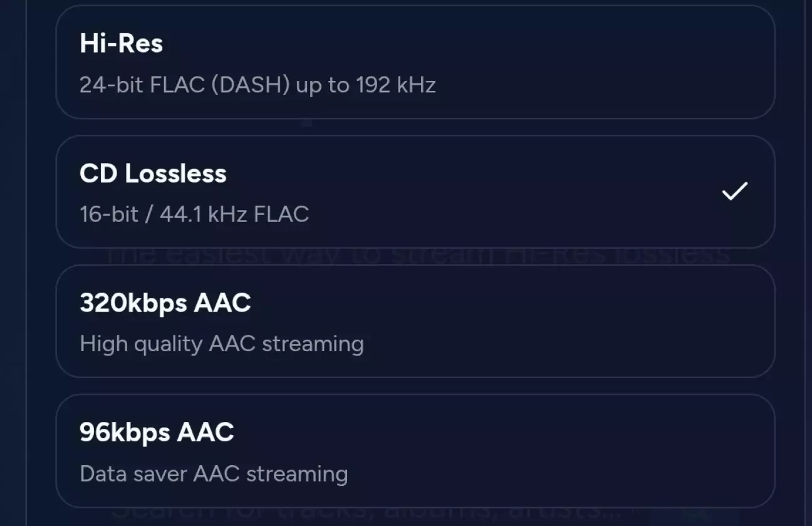This screenshot has height=526, width=812.
Task: Choose CD Lossless streaming quality
Action: coord(415,192)
